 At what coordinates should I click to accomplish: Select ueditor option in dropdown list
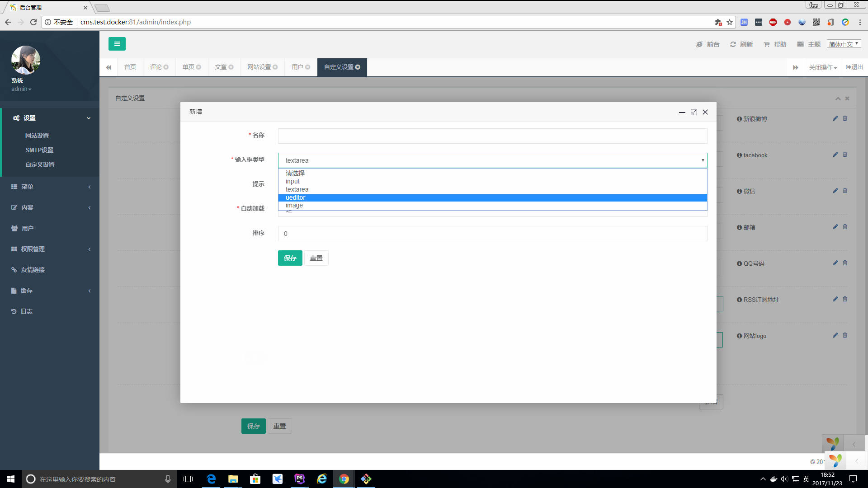[x=296, y=197]
